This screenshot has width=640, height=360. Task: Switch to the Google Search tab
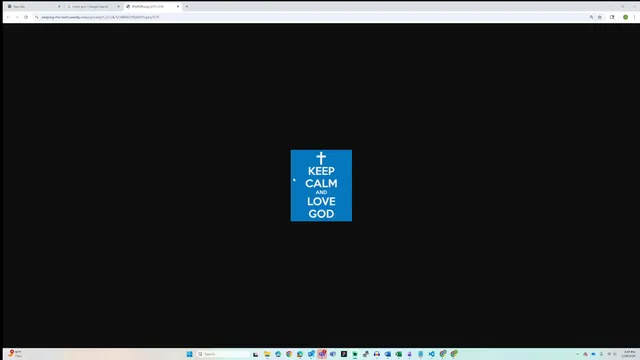[x=93, y=7]
